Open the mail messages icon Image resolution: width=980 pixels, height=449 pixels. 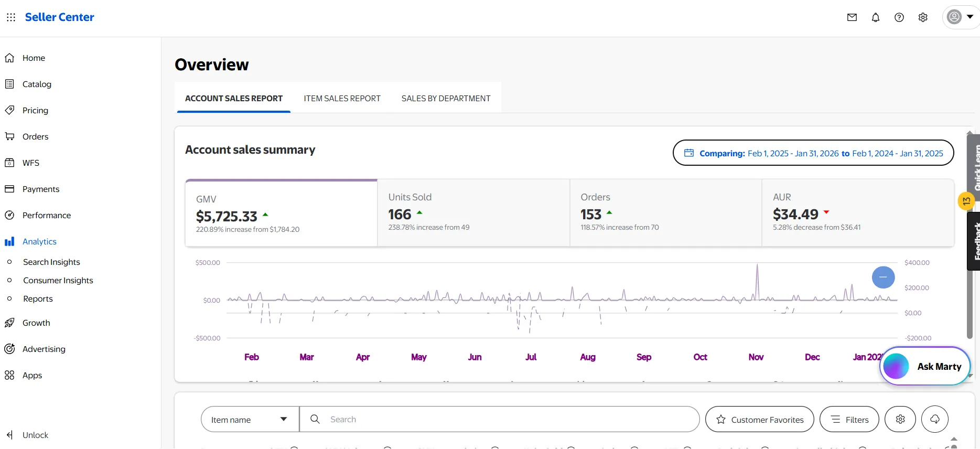pyautogui.click(x=852, y=17)
